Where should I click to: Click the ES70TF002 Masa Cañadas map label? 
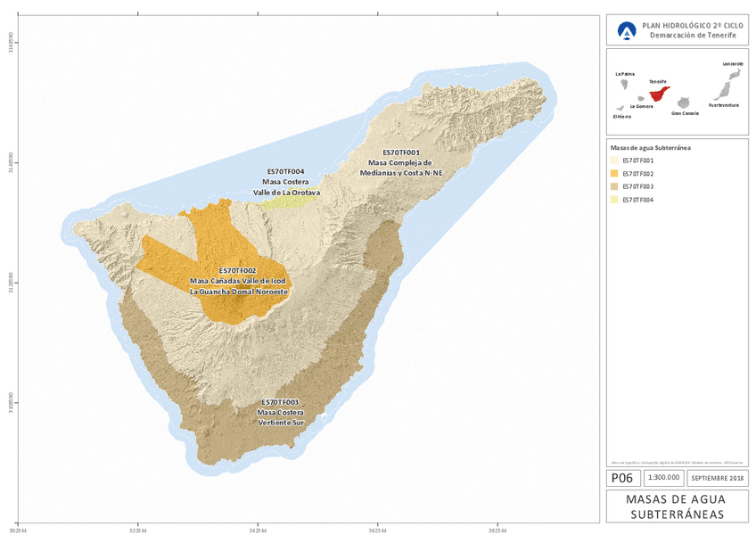point(237,281)
